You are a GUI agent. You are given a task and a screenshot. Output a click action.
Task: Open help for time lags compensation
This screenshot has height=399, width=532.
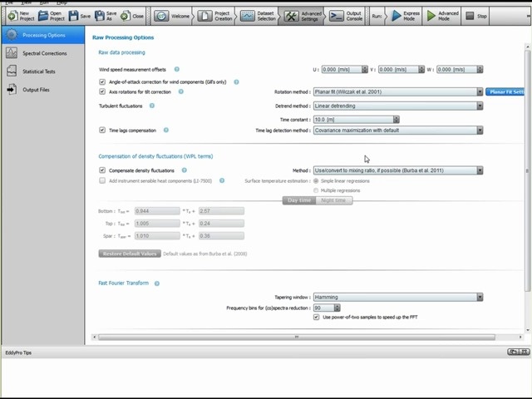166,130
